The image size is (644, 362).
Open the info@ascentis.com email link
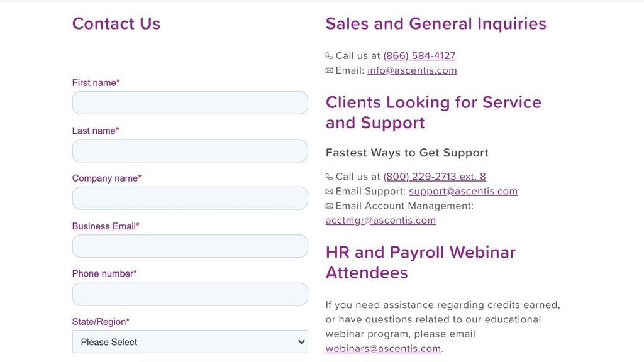[412, 70]
